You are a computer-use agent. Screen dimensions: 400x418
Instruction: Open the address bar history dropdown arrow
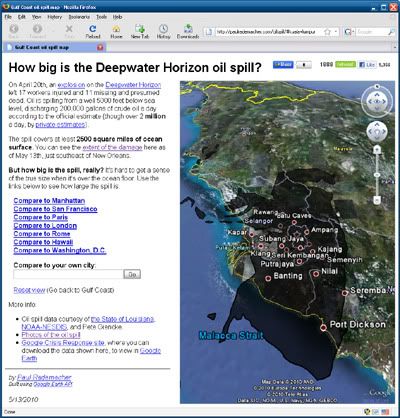(x=336, y=32)
